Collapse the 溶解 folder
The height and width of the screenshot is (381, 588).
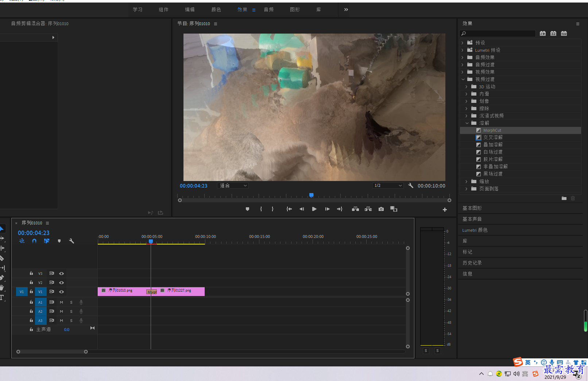tap(467, 123)
